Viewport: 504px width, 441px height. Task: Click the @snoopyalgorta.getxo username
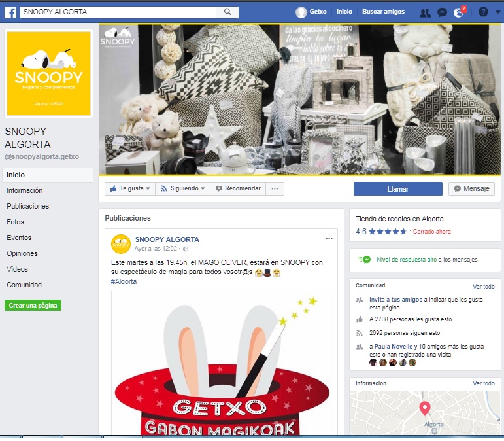pos(42,156)
